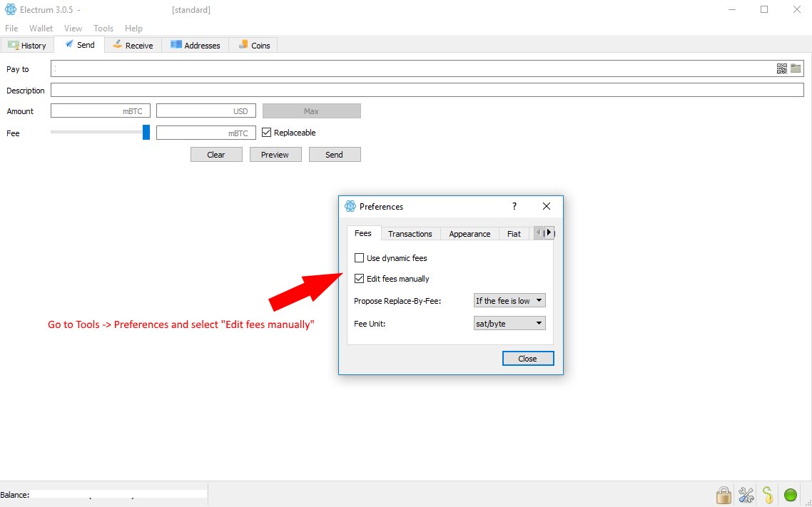The width and height of the screenshot is (812, 507).
Task: Switch to the Addresses tab
Action: tap(196, 46)
